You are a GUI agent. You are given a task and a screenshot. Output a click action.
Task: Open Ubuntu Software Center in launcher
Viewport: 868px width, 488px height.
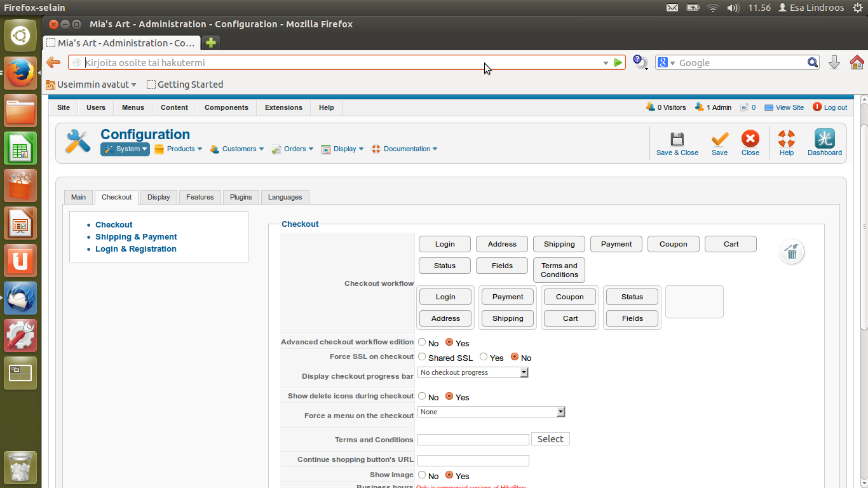tap(20, 186)
